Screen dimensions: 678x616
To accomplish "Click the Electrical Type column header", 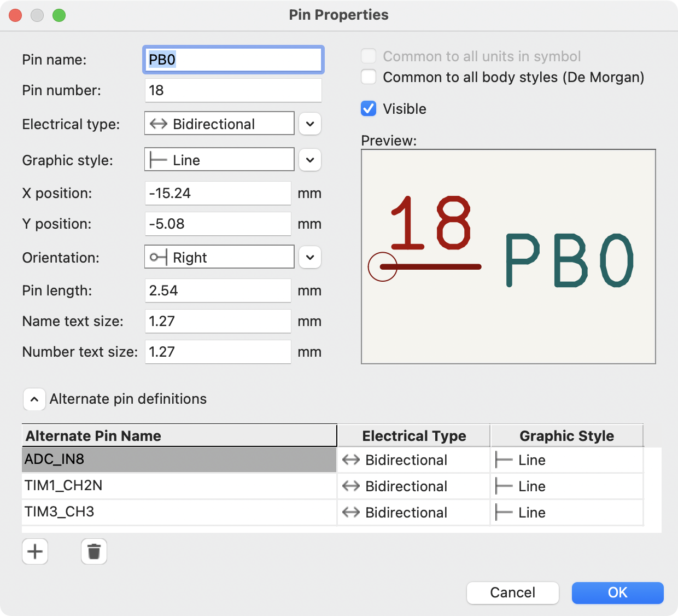I will [414, 436].
